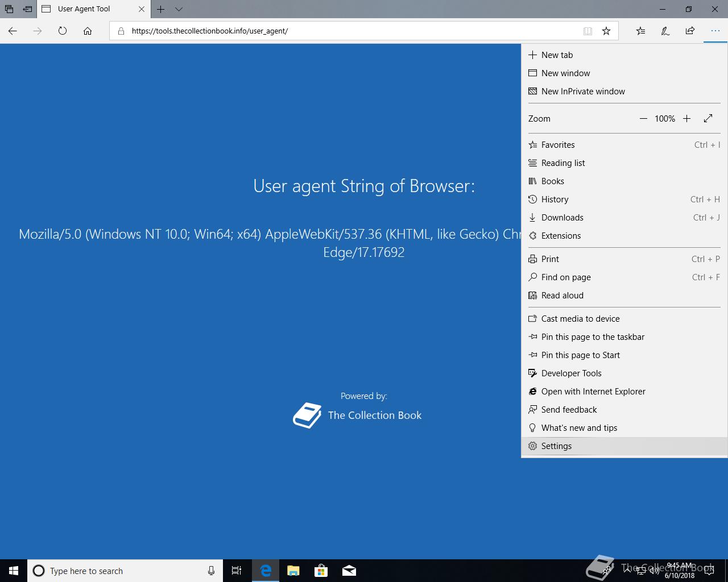Choose New tab from the menu
728x582 pixels.
click(x=624, y=55)
